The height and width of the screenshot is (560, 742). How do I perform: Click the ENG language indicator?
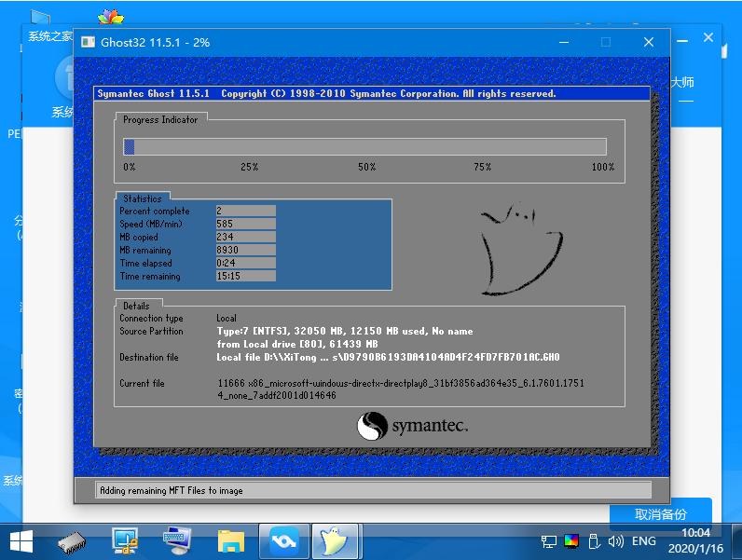point(643,541)
